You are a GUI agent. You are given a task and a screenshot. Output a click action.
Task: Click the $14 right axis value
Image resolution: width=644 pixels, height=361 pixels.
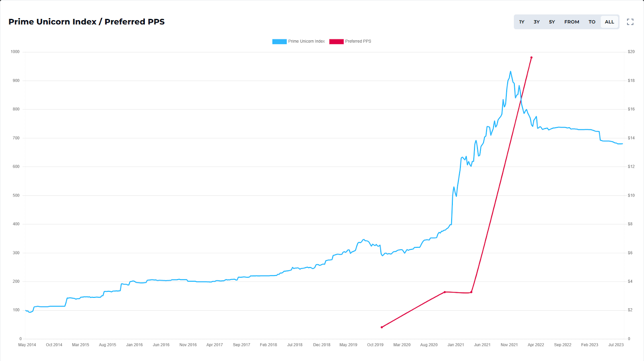[631, 138]
